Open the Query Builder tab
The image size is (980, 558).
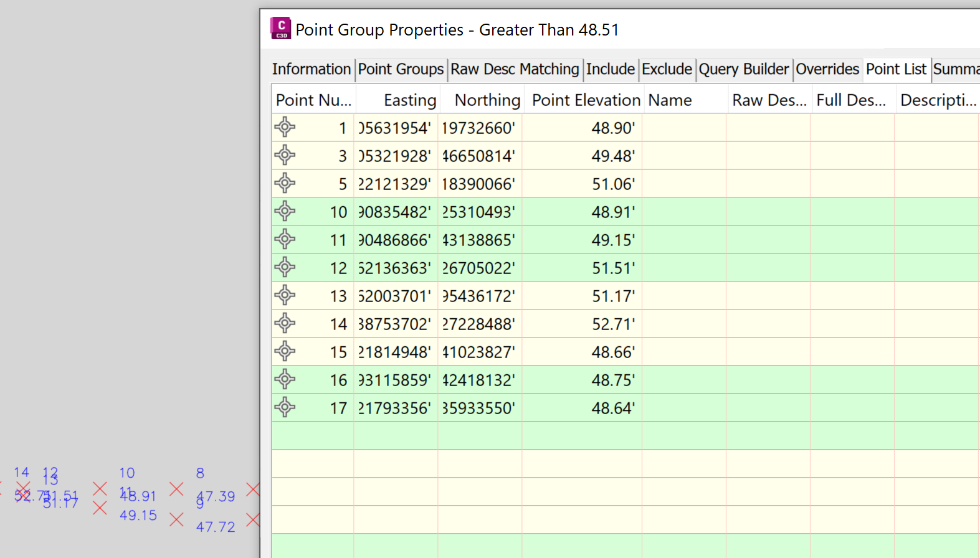point(744,69)
